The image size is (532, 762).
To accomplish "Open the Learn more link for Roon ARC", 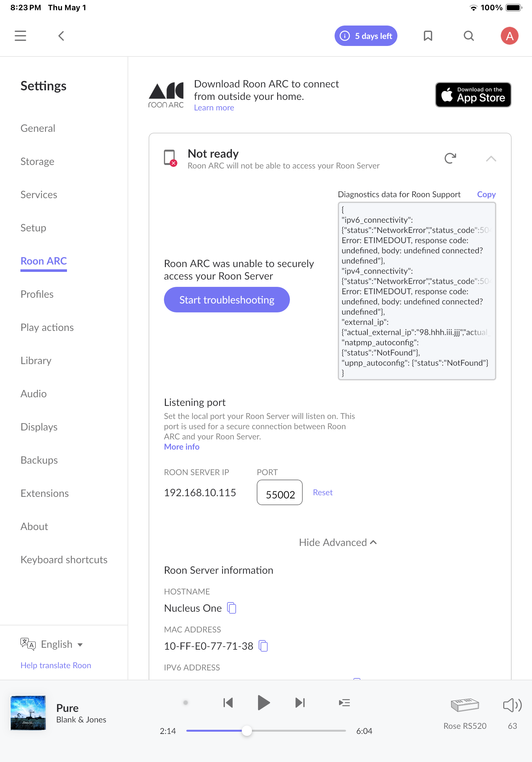I will pos(214,108).
